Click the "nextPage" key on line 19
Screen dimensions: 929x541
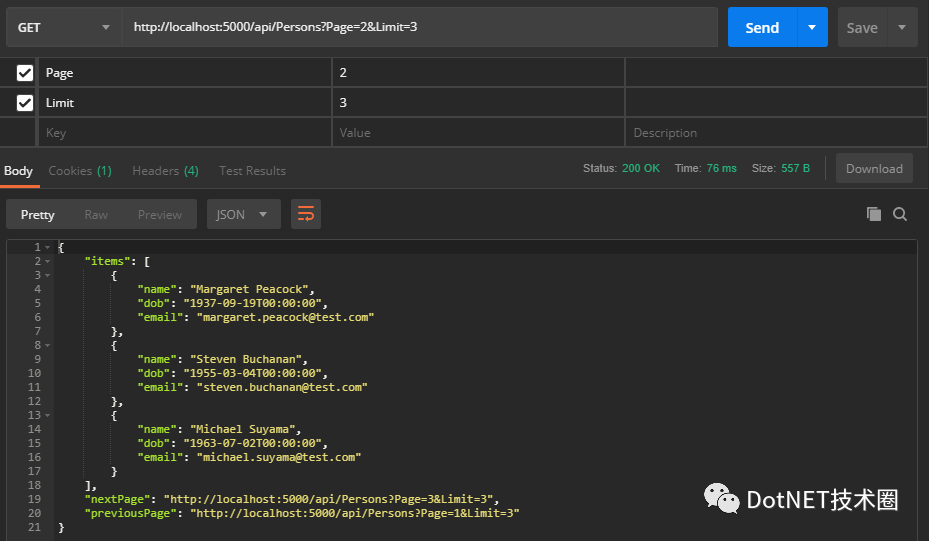(117, 499)
